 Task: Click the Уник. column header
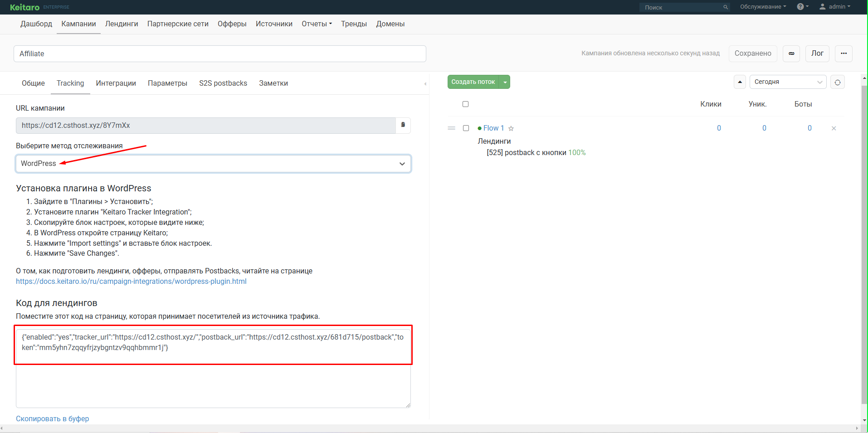[757, 104]
